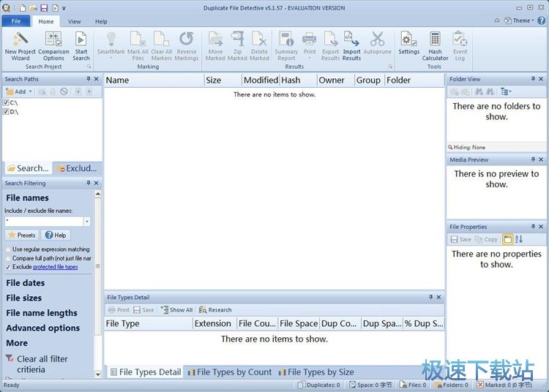Image resolution: width=549 pixels, height=392 pixels.
Task: Click the Help button in Search Filtering
Action: click(x=56, y=235)
